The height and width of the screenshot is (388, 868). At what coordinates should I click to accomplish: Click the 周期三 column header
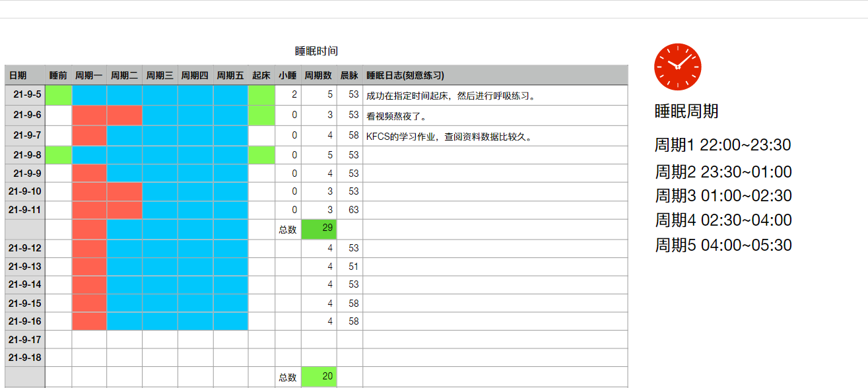(160, 76)
